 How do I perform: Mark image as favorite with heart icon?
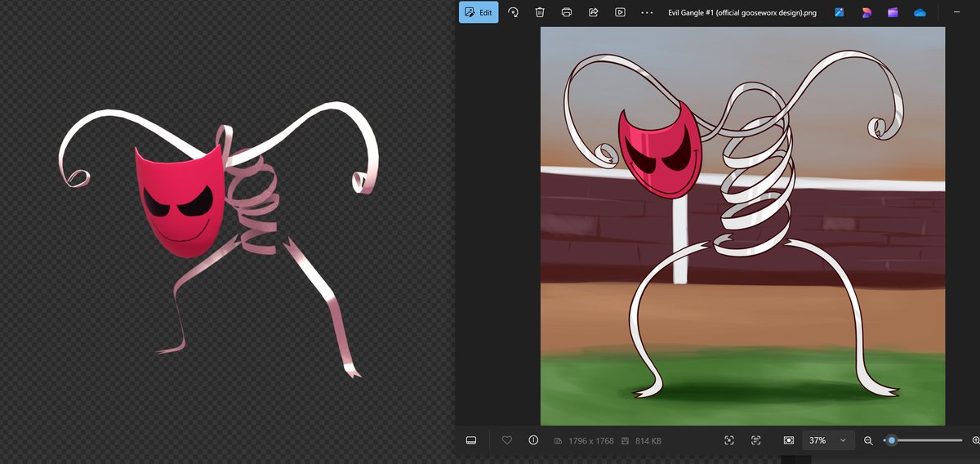point(506,440)
